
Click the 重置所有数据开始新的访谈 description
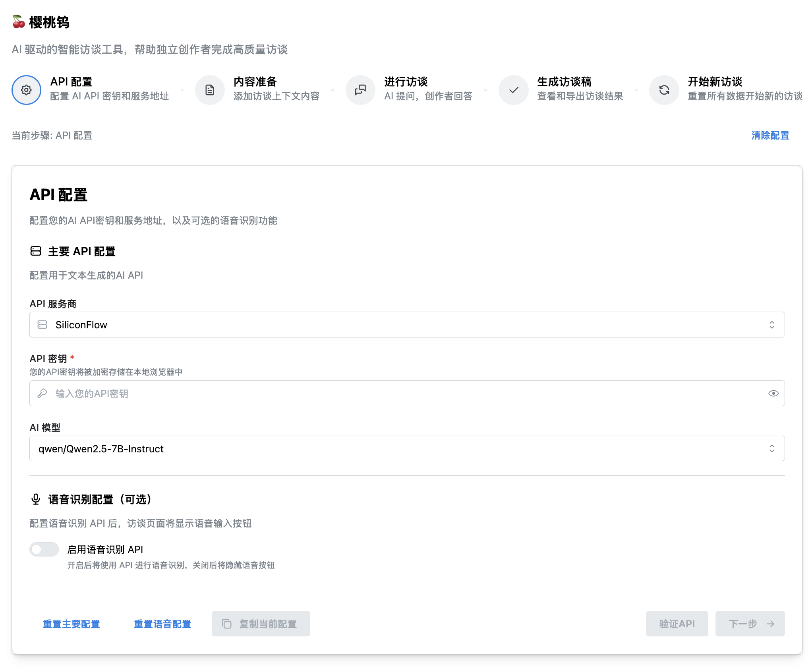[745, 96]
